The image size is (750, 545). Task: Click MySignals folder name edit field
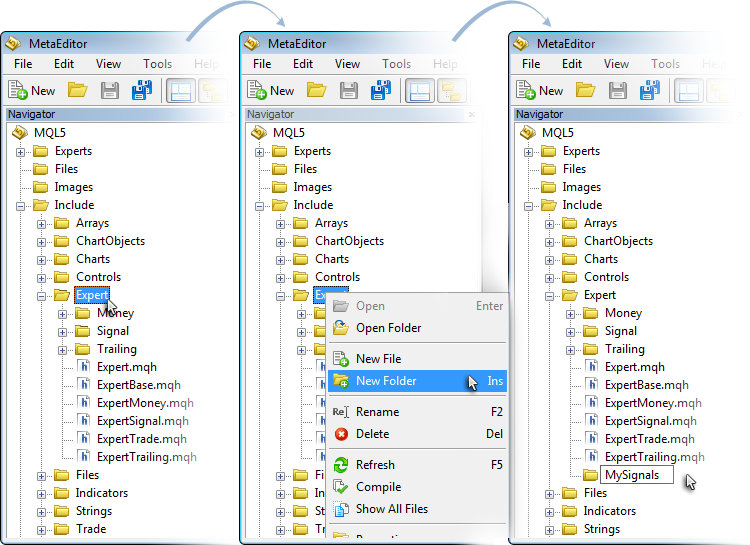click(637, 475)
